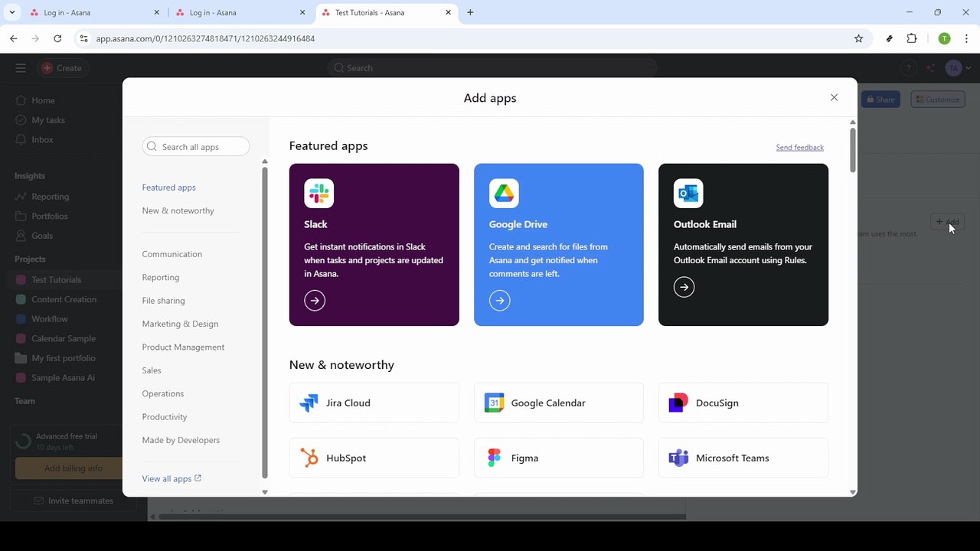980x551 pixels.
Task: Select Communication category
Action: coord(172,254)
